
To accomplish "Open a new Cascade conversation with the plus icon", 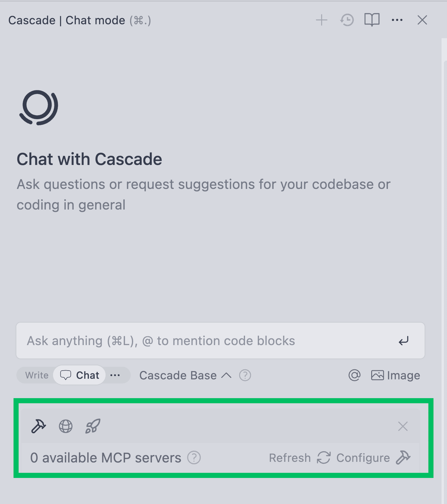I will (x=321, y=20).
